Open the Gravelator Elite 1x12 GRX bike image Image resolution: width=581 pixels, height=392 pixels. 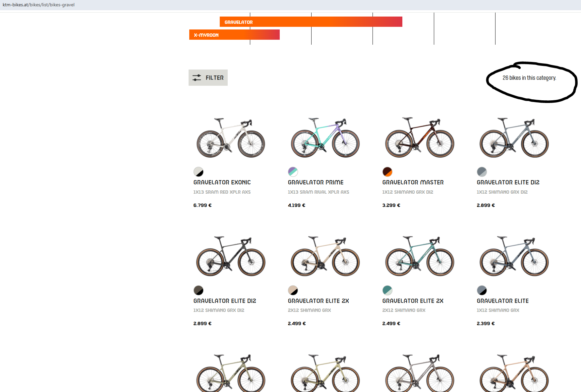click(x=514, y=256)
